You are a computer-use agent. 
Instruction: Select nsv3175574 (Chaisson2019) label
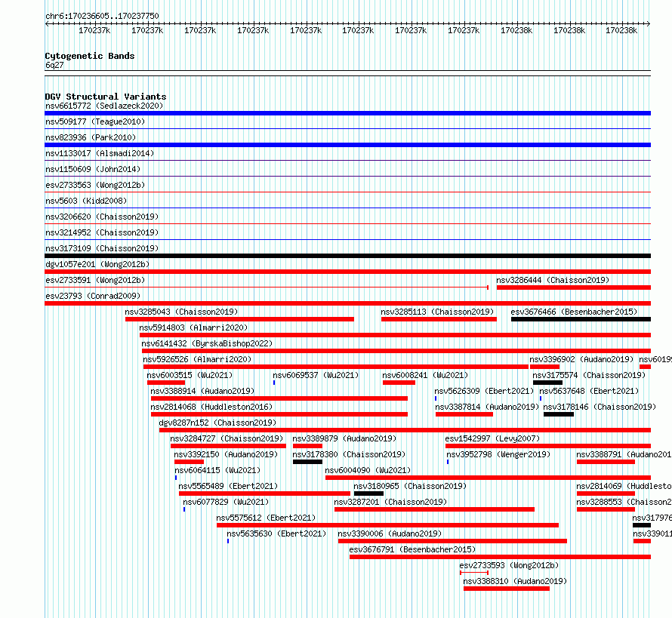click(589, 375)
